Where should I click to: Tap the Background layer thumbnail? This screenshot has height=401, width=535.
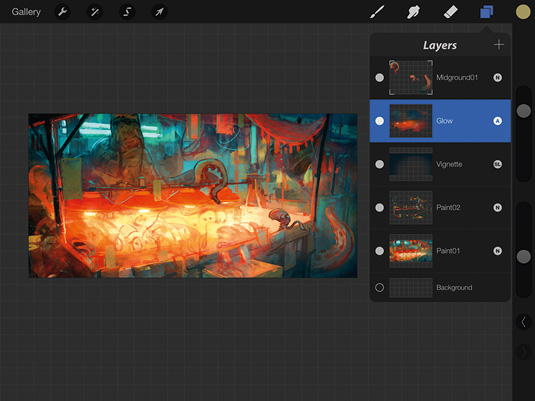pyautogui.click(x=411, y=288)
